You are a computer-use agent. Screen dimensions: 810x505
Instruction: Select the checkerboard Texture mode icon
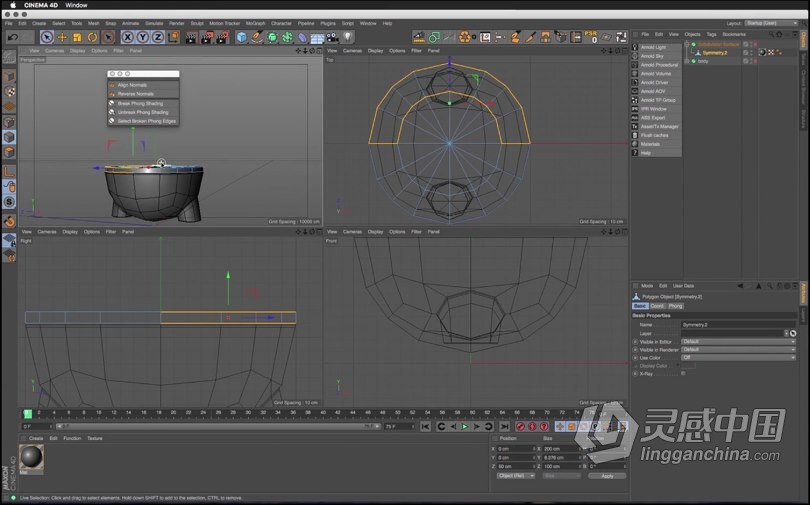coord(9,91)
